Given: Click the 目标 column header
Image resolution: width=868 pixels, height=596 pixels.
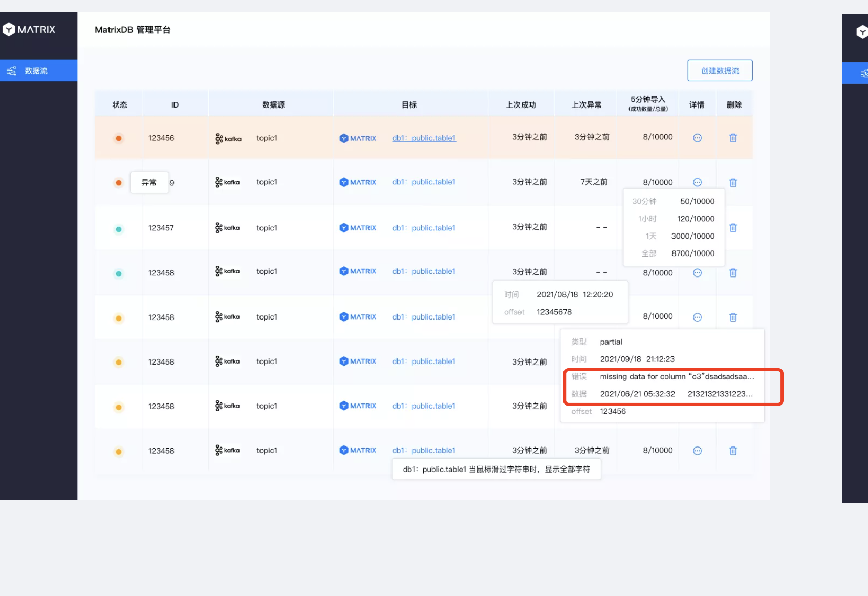Looking at the screenshot, I should coord(409,104).
